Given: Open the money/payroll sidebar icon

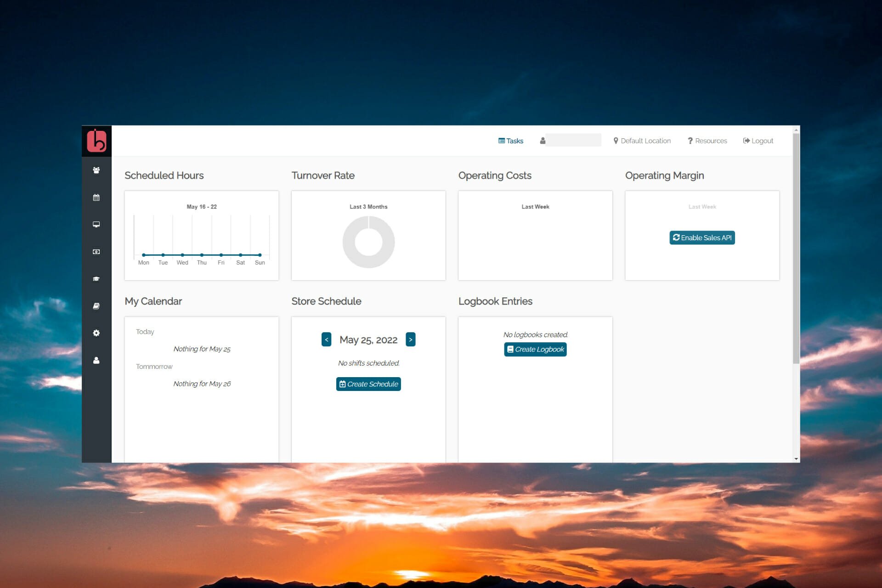Looking at the screenshot, I should tap(96, 252).
